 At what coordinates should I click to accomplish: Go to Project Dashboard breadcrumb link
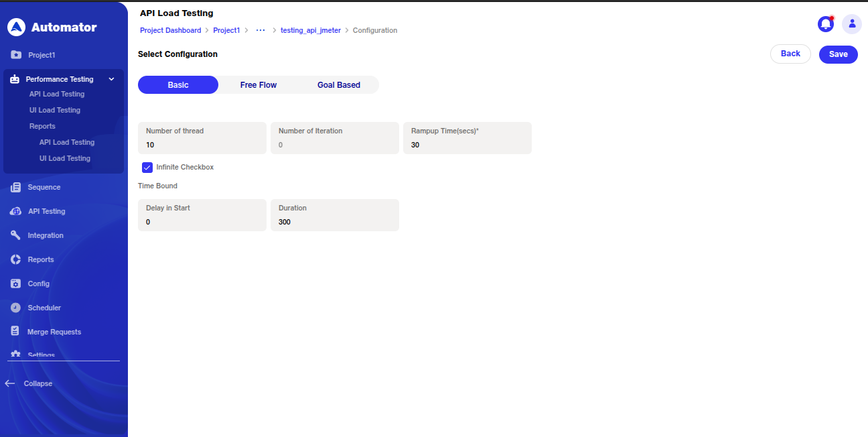170,30
